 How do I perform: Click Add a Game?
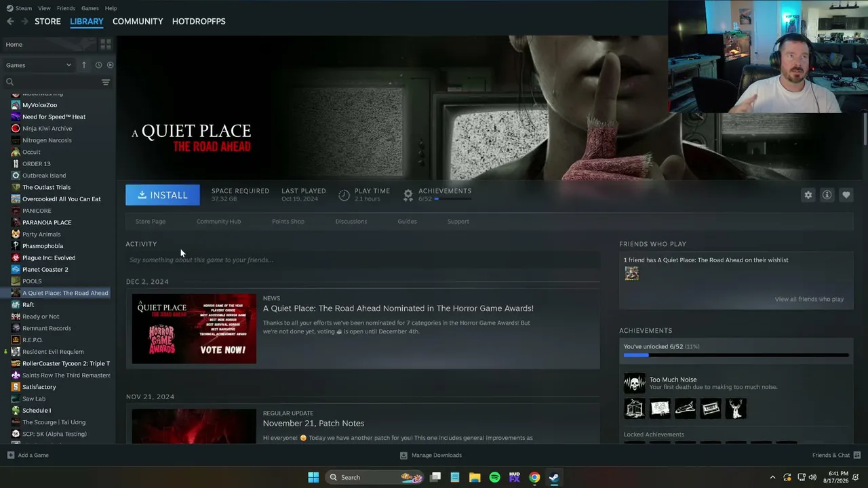point(28,455)
